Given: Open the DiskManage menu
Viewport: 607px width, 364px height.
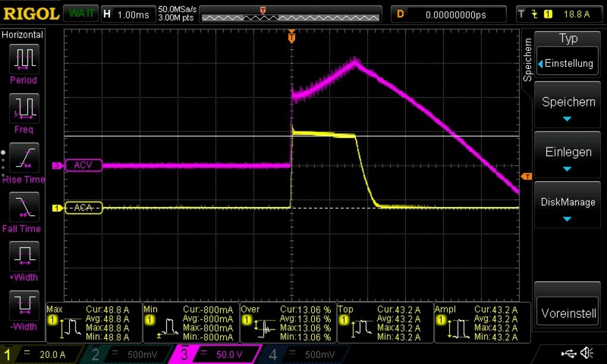Looking at the screenshot, I should coord(568,205).
